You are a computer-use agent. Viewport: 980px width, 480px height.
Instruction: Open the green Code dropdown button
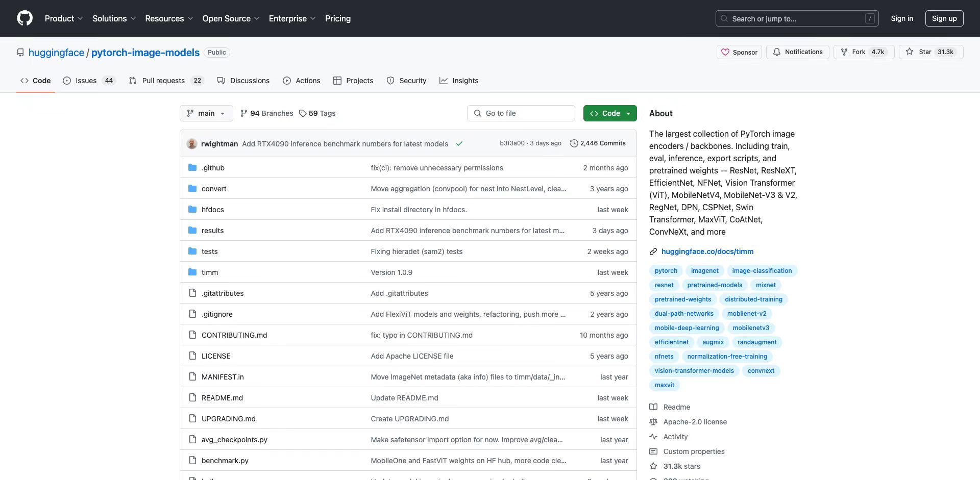[610, 113]
